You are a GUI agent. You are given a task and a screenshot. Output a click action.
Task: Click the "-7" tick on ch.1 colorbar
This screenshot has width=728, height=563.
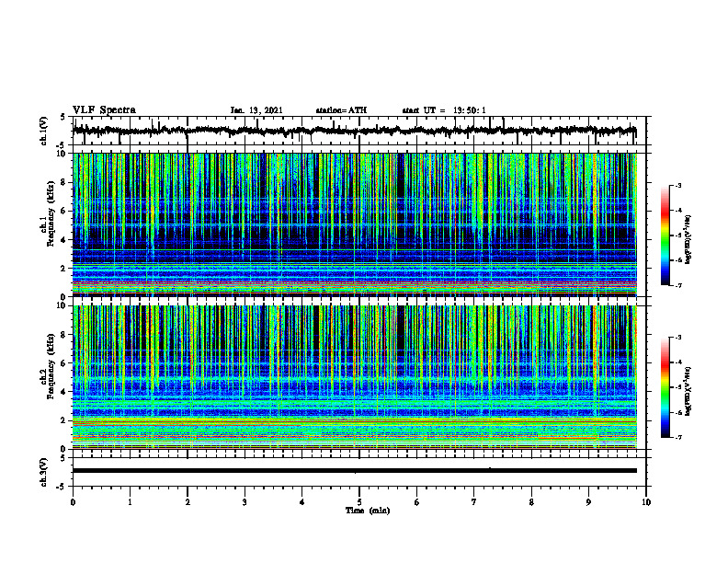(678, 285)
